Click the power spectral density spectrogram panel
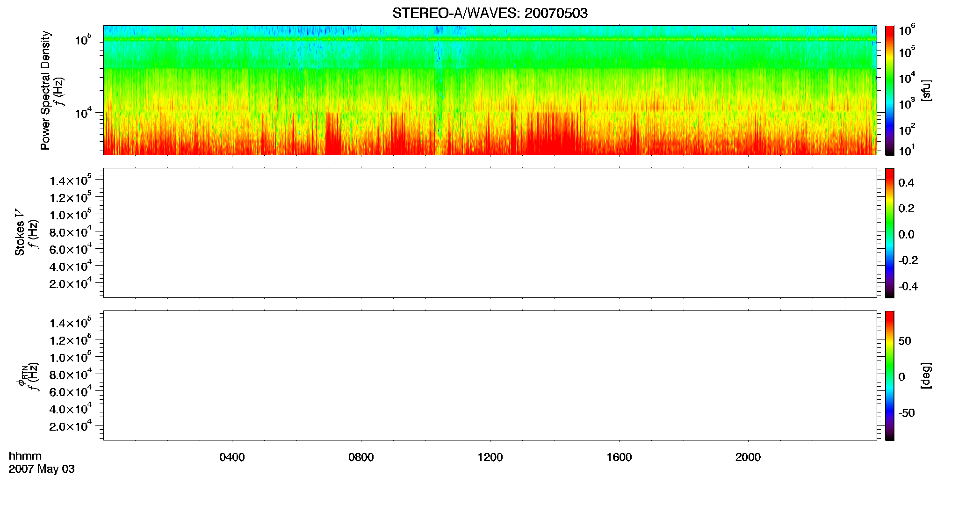 [490, 90]
